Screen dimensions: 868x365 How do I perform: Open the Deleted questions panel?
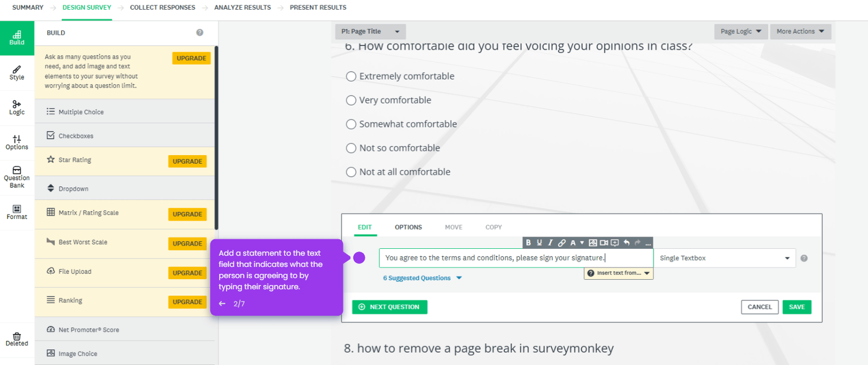tap(17, 339)
